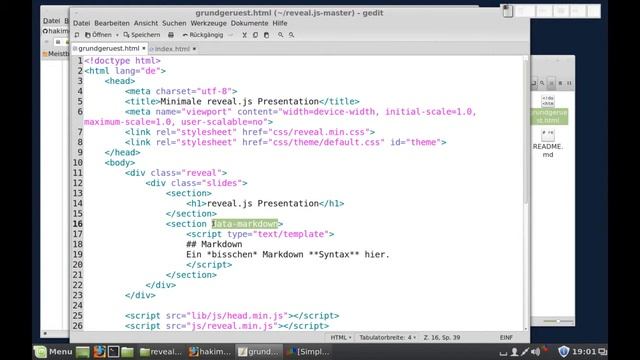Open the Mint Menu button on the panel
Image resolution: width=640 pixels, height=360 pixels.
coord(53,351)
